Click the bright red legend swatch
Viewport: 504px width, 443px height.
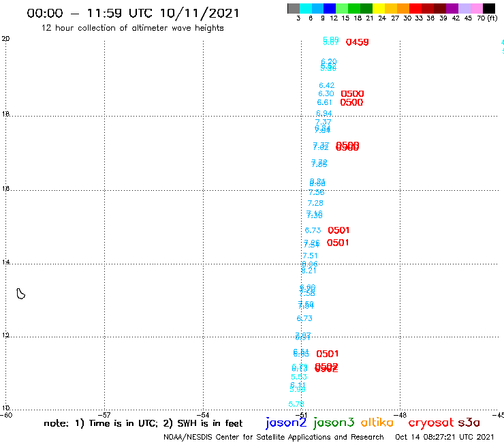415,8
